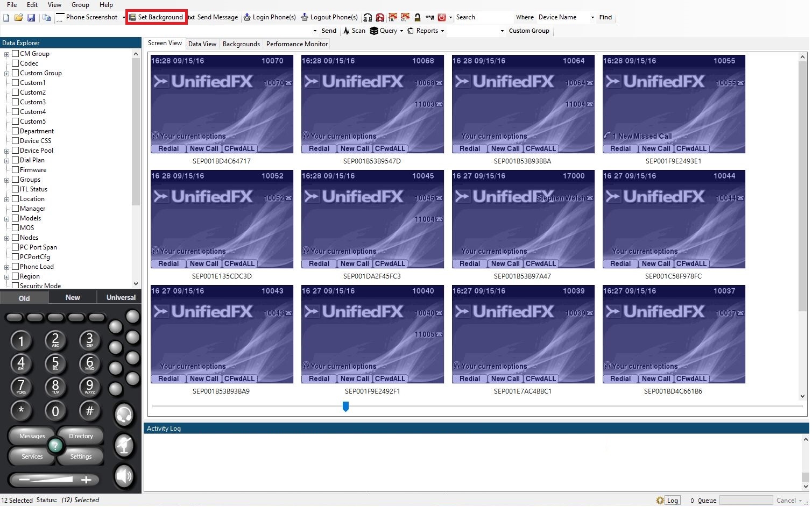Click the headset button on the keypad
Viewport: 812px width, 507px height.
124,415
